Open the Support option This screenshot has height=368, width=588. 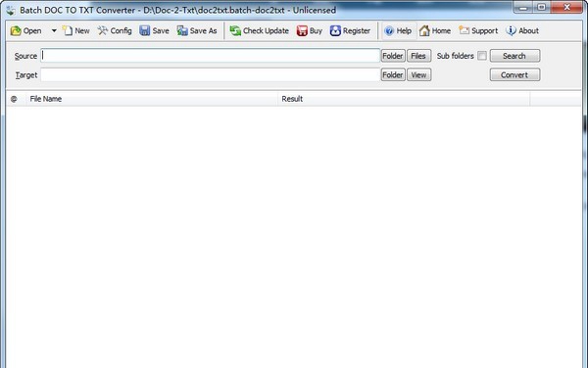478,30
